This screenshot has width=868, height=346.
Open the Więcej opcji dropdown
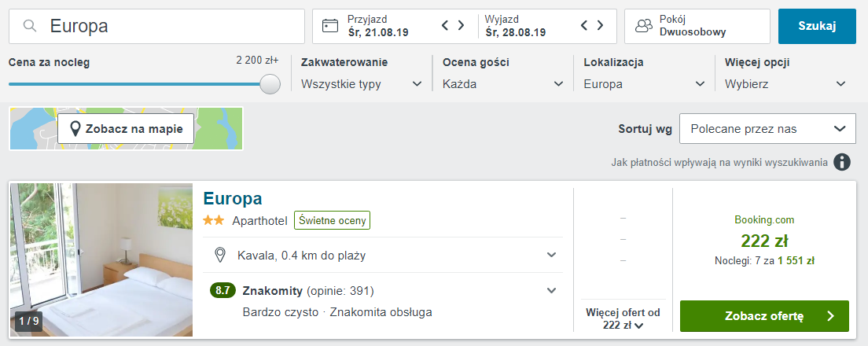coord(785,84)
